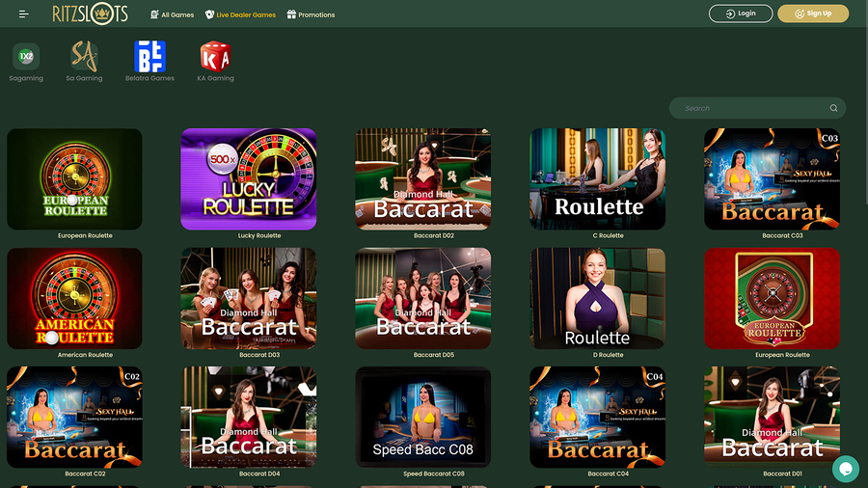Open the Speed Bacc C08 thumbnail
868x488 pixels.
click(x=423, y=418)
